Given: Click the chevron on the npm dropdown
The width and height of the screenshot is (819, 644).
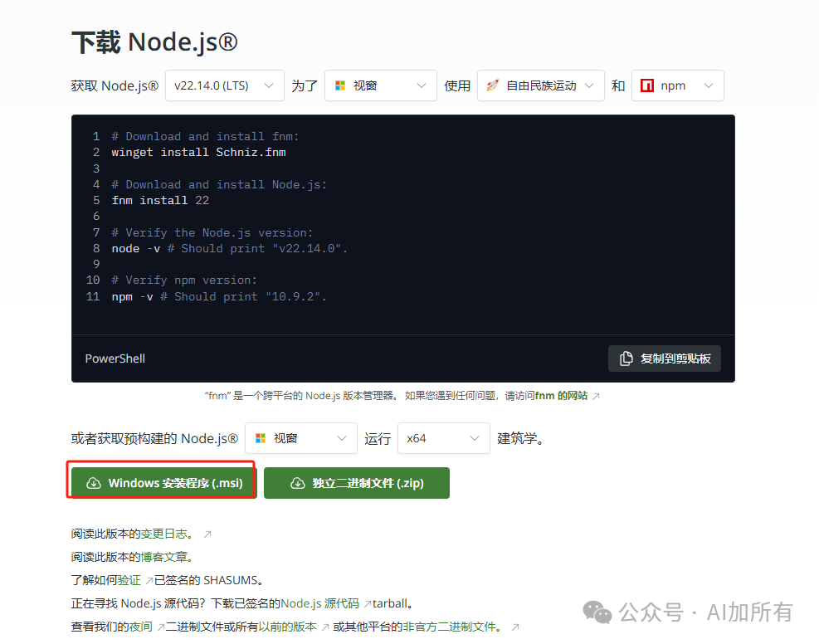Looking at the screenshot, I should (709, 85).
